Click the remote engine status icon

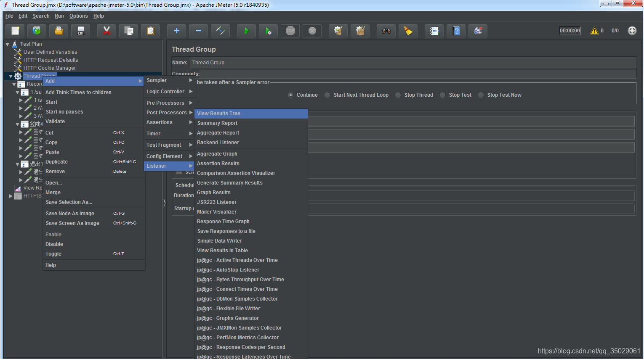point(632,31)
